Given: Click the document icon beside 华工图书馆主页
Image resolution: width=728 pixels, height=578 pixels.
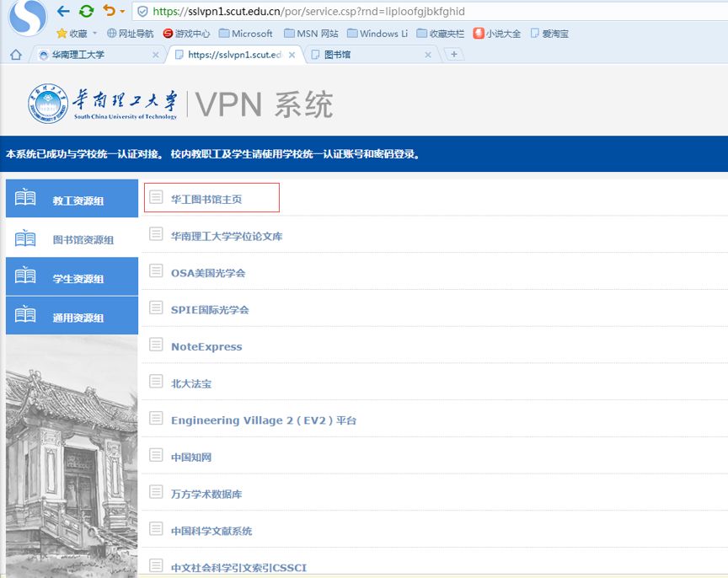Looking at the screenshot, I should point(156,197).
